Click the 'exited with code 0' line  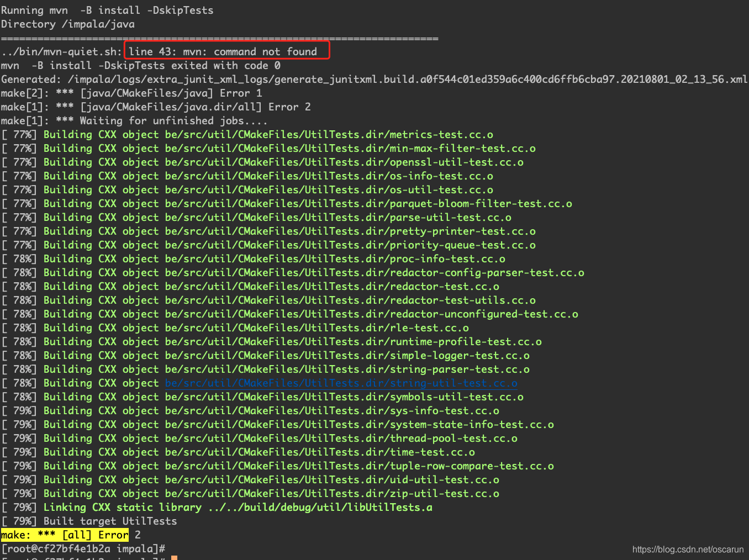tap(141, 66)
